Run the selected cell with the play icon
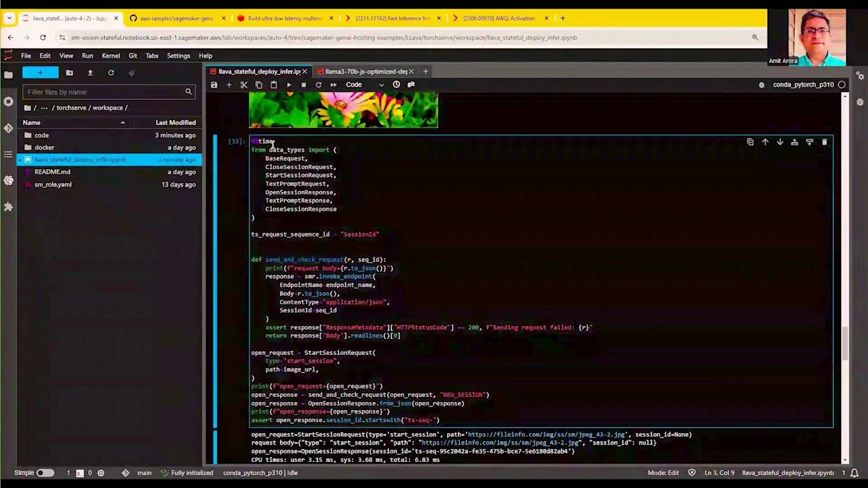 tap(289, 85)
